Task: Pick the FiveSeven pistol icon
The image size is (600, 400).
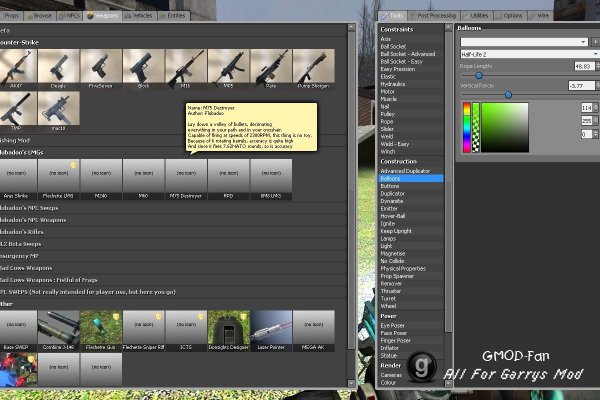Action: 101,69
